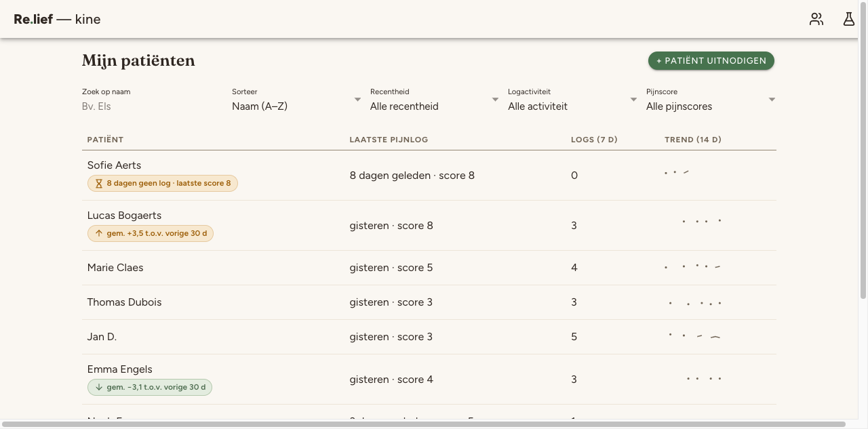Viewport: 868px width, 429px height.
Task: Click '8 dagen geleden · score 8' cell
Action: coord(412,176)
